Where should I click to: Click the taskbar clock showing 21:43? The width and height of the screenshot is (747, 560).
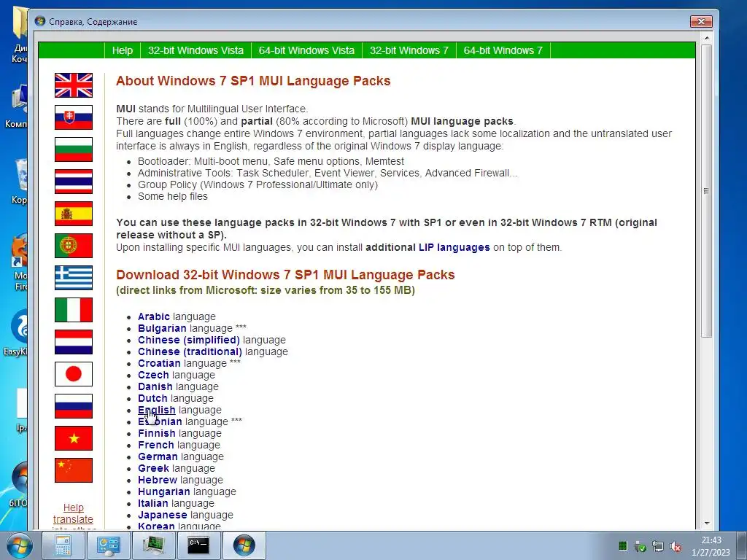pyautogui.click(x=711, y=540)
